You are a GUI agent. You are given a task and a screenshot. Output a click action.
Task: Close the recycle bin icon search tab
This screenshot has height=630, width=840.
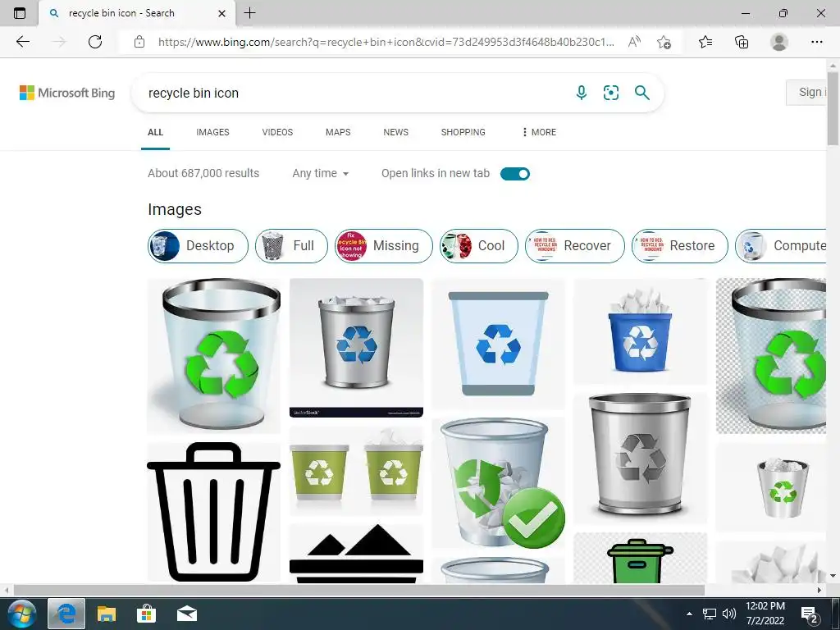221,13
